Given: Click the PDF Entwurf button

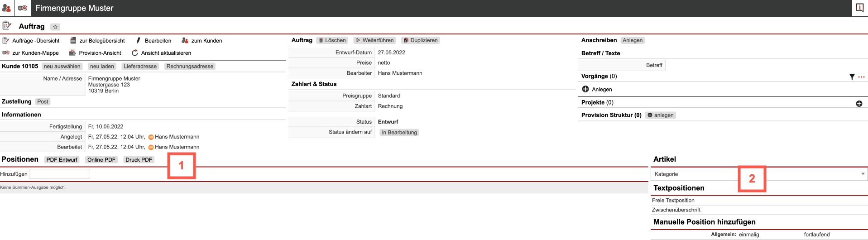Looking at the screenshot, I should [x=62, y=160].
